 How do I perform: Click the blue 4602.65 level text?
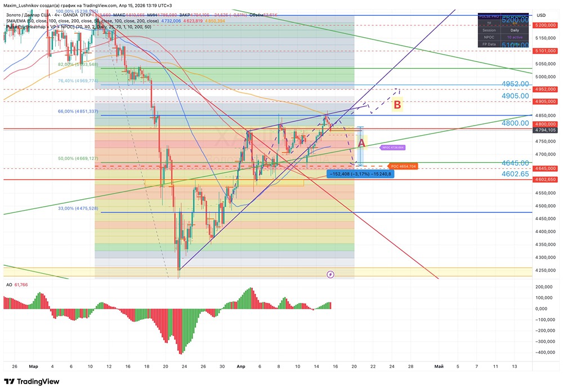(x=515, y=174)
